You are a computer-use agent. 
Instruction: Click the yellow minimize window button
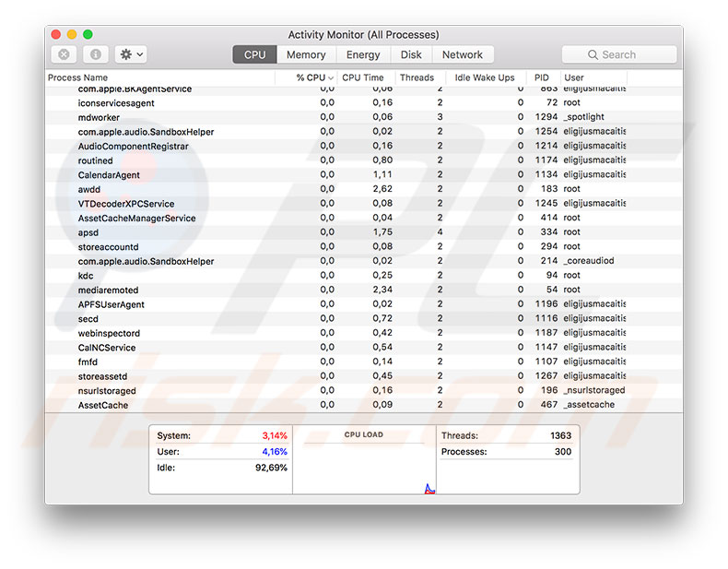72,34
